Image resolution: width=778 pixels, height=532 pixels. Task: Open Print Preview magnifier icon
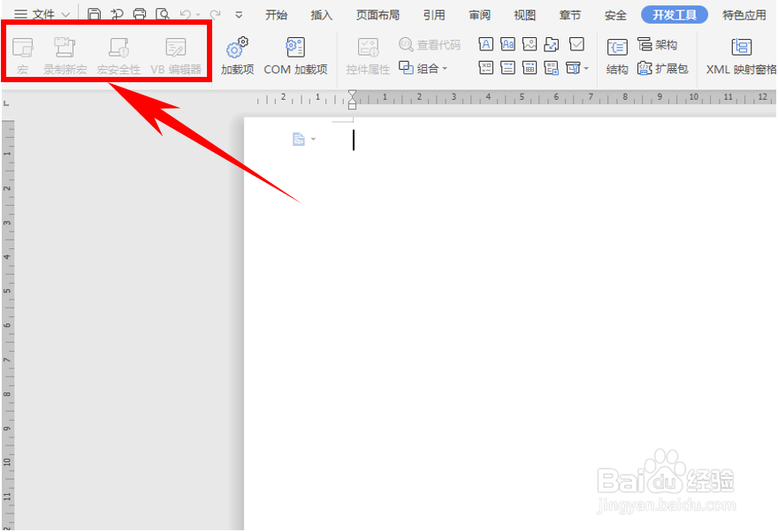click(163, 14)
